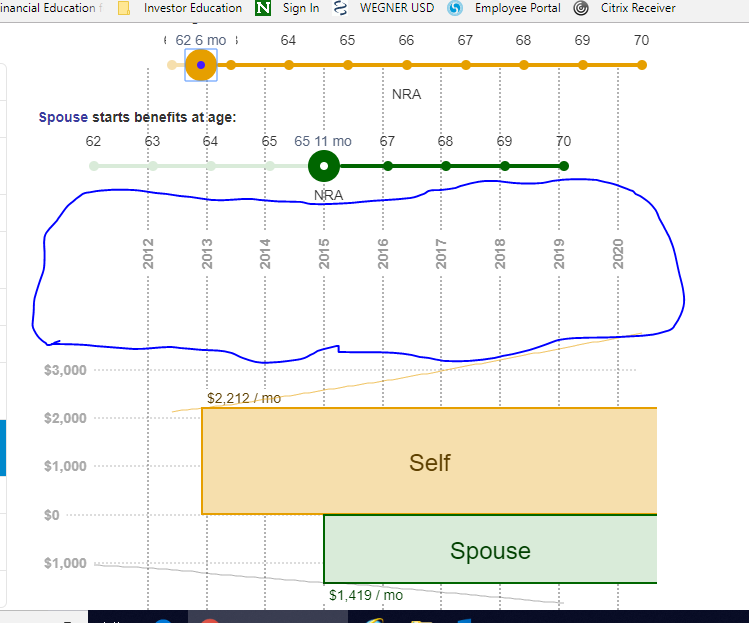
Task: Set self benefits start to age 66 NRA
Action: click(x=407, y=65)
